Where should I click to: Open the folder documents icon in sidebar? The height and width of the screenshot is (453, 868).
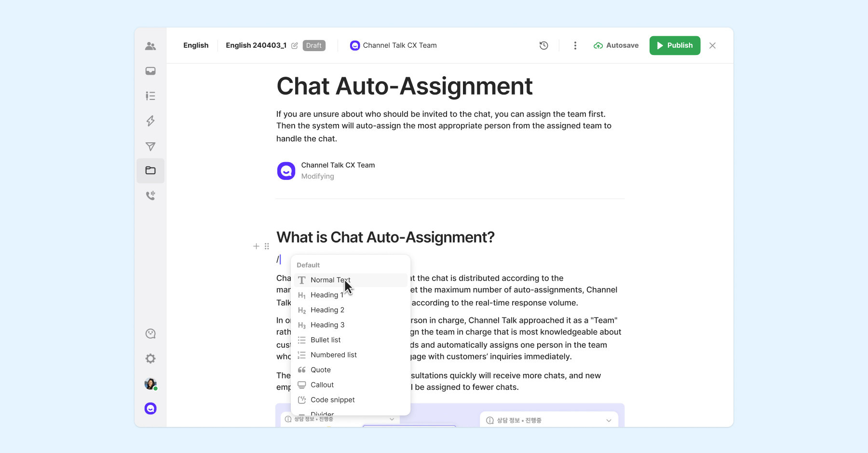click(x=150, y=170)
